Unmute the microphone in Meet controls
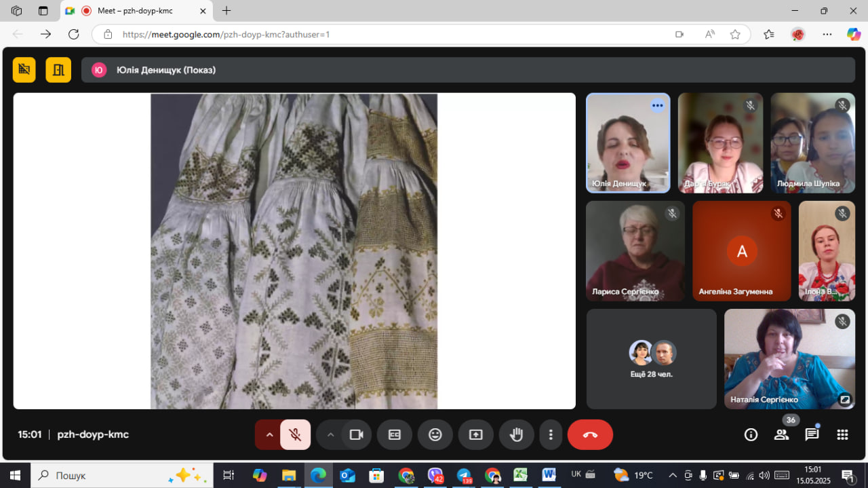The image size is (868, 488). coord(295,434)
